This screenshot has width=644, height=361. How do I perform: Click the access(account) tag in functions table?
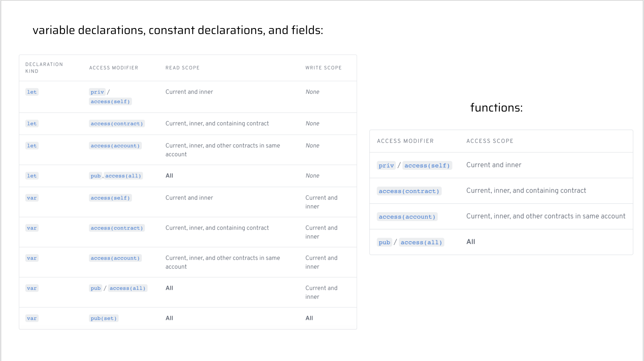tap(407, 217)
